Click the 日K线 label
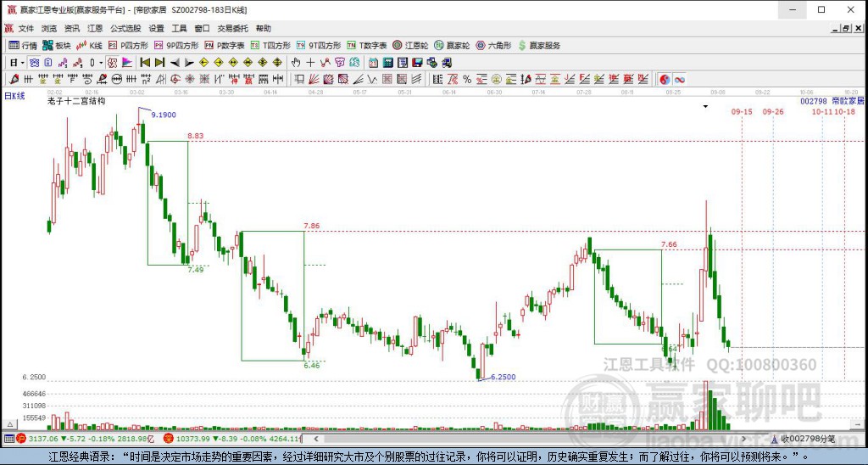Viewport: 868px width, 465px height. click(15, 96)
